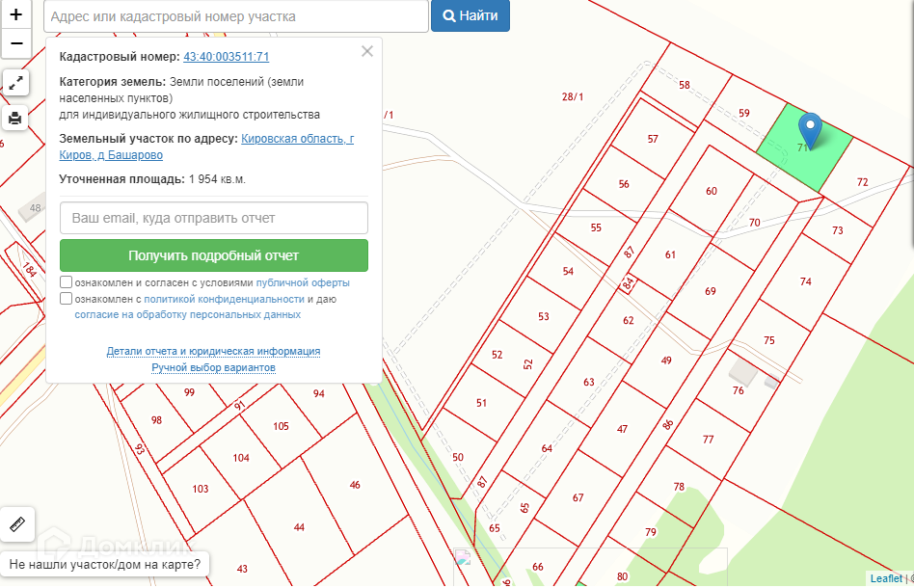Click the email input for report
The width and height of the screenshot is (914, 588).
214,218
